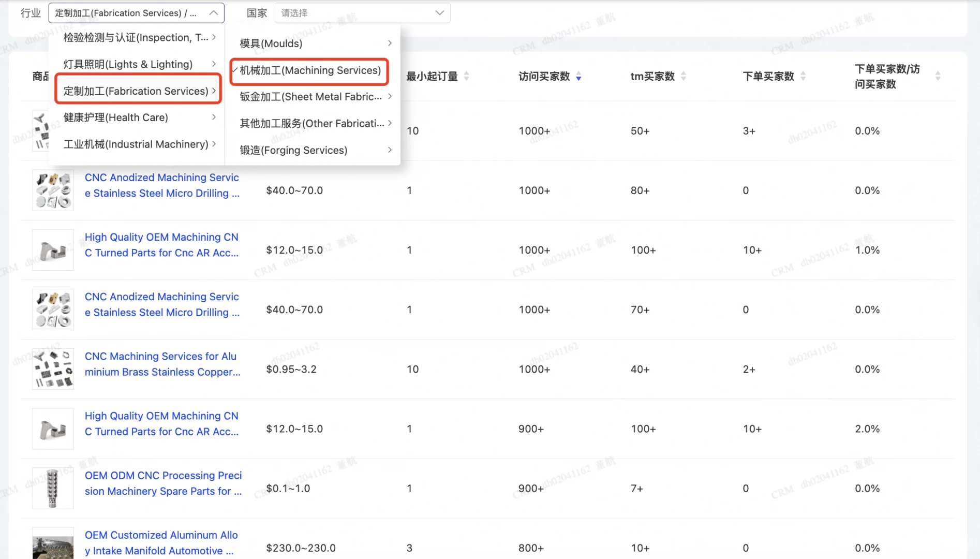The height and width of the screenshot is (559, 980).
Task: Click the tm买家数 column header
Action: coord(652,76)
